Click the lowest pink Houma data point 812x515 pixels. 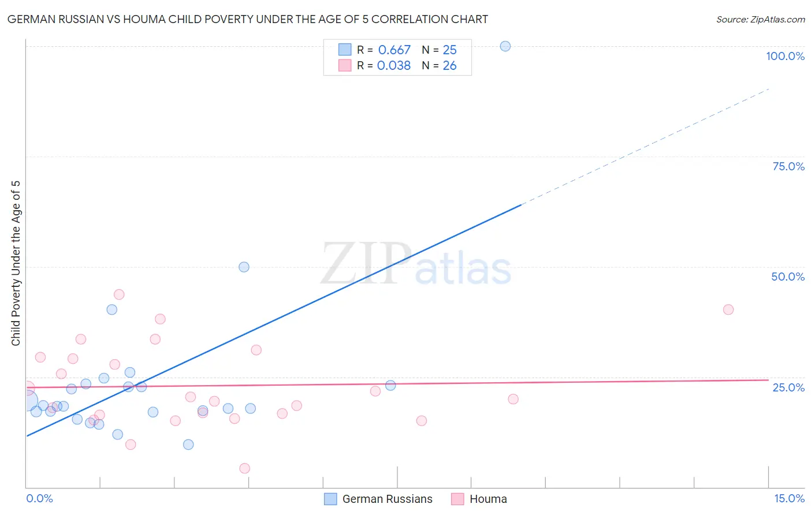[x=245, y=468]
